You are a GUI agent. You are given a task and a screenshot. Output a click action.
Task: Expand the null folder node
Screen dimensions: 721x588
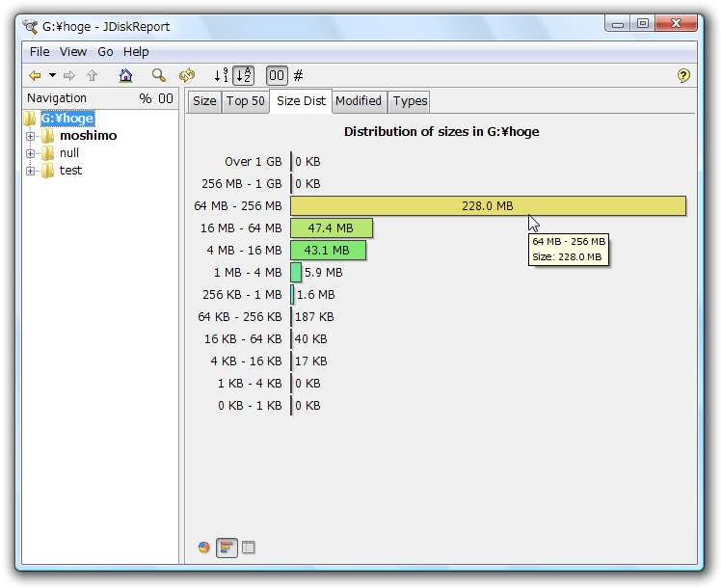click(x=30, y=153)
